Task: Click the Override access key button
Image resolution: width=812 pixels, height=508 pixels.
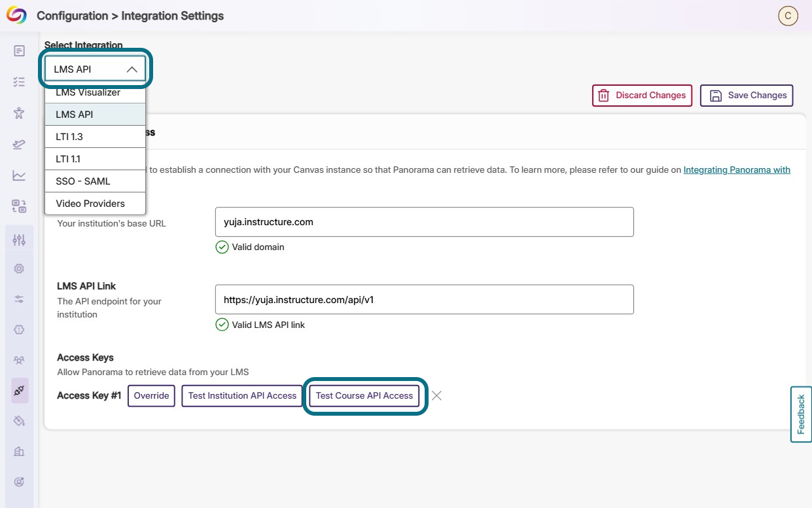Action: tap(151, 395)
